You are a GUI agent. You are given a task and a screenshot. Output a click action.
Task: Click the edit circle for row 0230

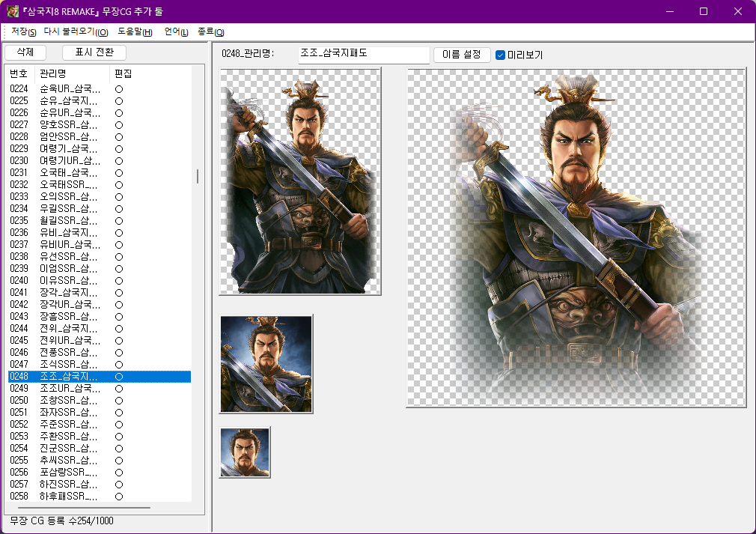(119, 161)
